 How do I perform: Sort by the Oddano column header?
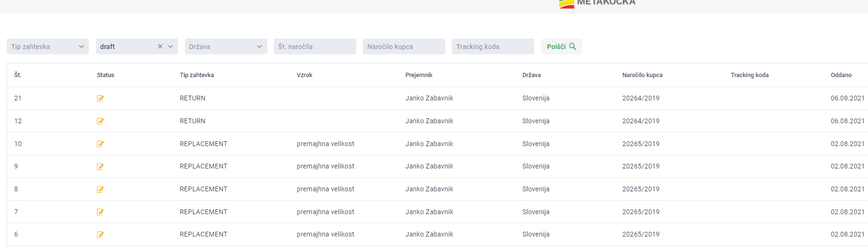[841, 75]
